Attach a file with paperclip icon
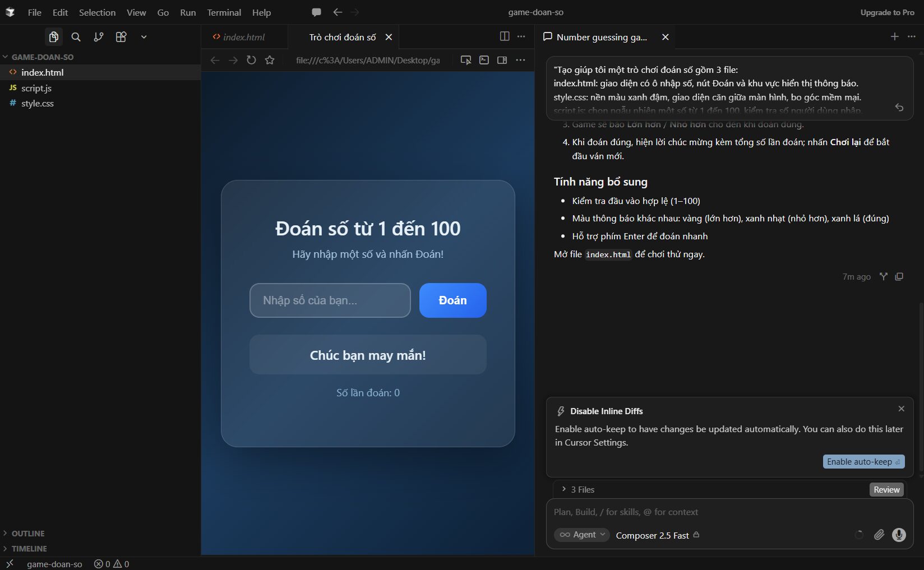Viewport: 924px width, 570px height. [x=879, y=535]
